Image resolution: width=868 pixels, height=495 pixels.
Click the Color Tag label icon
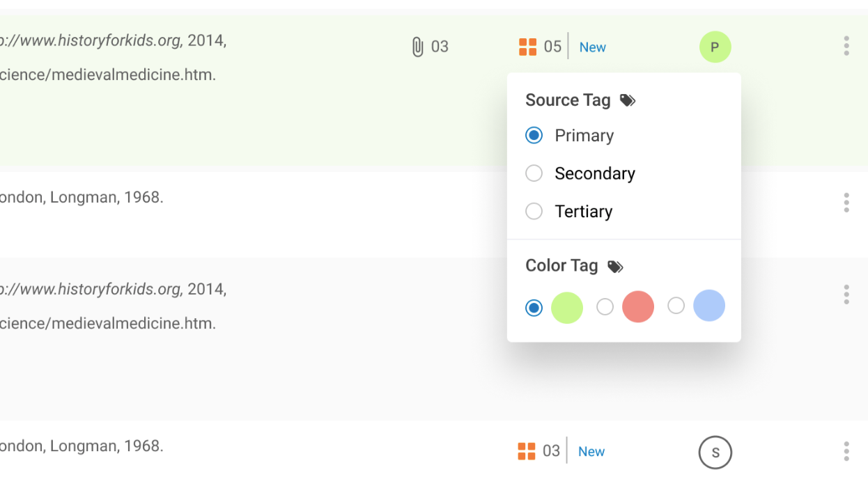coord(615,267)
